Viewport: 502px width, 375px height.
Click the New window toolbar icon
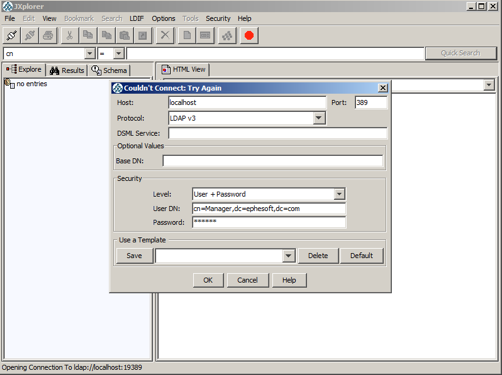tap(205, 35)
